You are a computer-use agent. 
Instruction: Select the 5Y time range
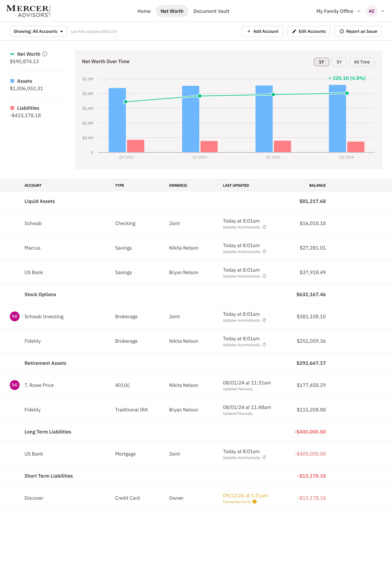pyautogui.click(x=339, y=62)
